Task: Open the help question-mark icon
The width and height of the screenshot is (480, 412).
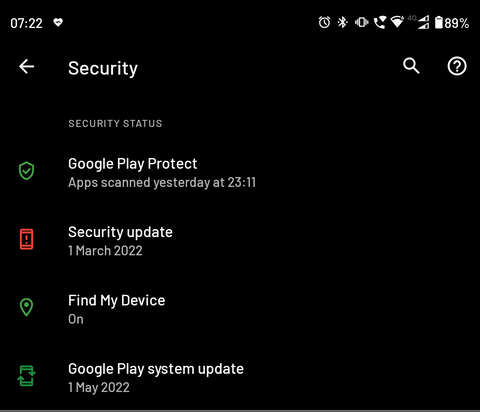Action: (x=457, y=66)
